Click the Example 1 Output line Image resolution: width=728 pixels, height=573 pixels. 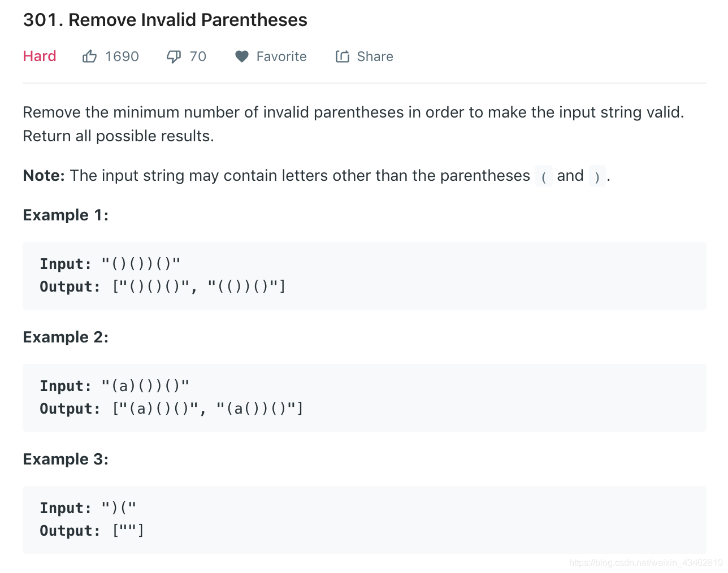coord(163,286)
